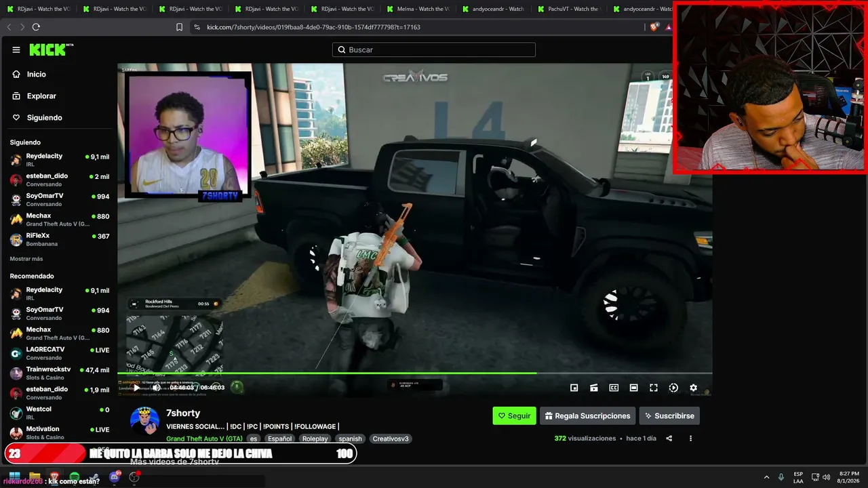
Task: Open Westcol recommended channel
Action: tap(60, 413)
